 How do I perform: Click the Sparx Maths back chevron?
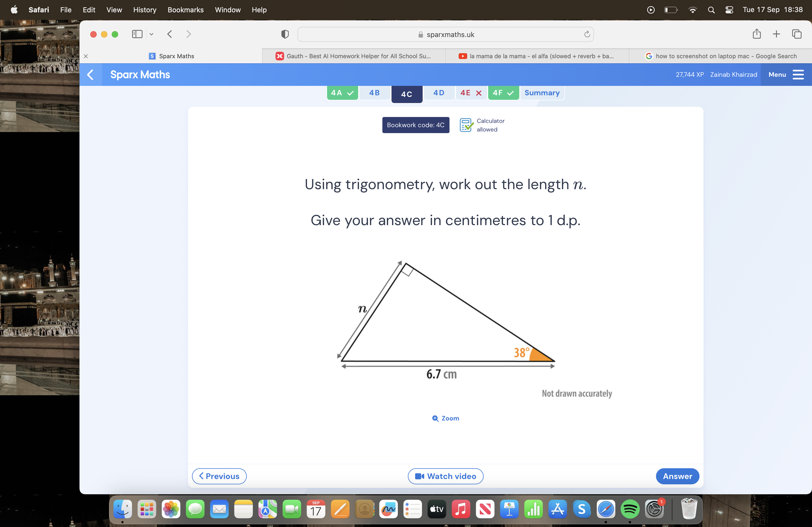point(90,75)
